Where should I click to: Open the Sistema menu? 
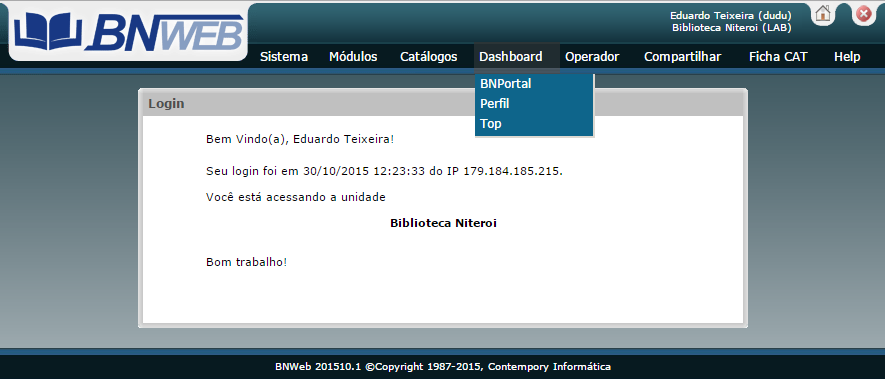pos(284,56)
